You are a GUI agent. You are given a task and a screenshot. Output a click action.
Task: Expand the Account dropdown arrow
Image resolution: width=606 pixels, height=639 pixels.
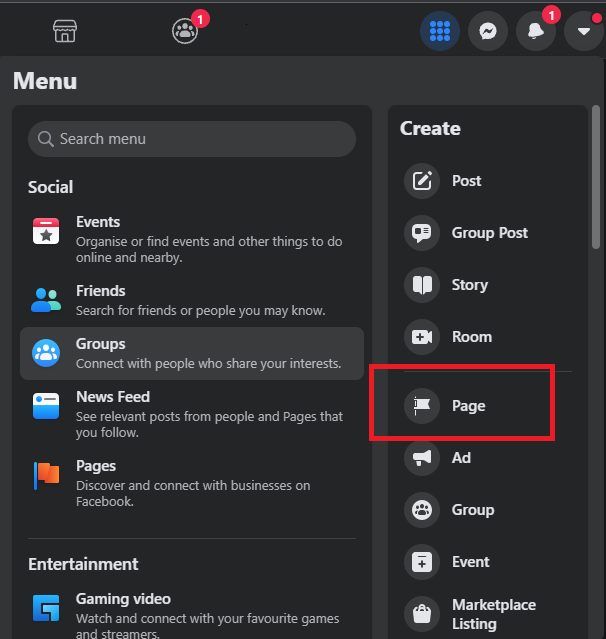pyautogui.click(x=584, y=31)
